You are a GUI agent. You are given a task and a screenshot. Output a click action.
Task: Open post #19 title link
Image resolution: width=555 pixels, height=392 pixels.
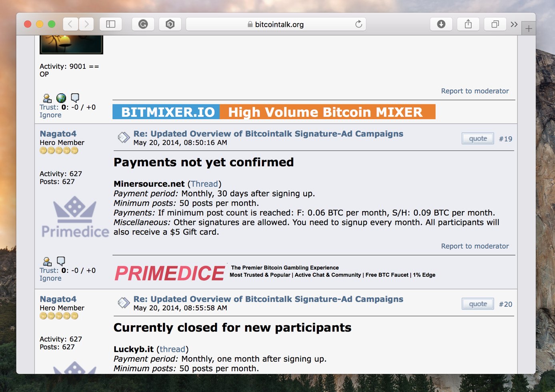[x=268, y=134]
